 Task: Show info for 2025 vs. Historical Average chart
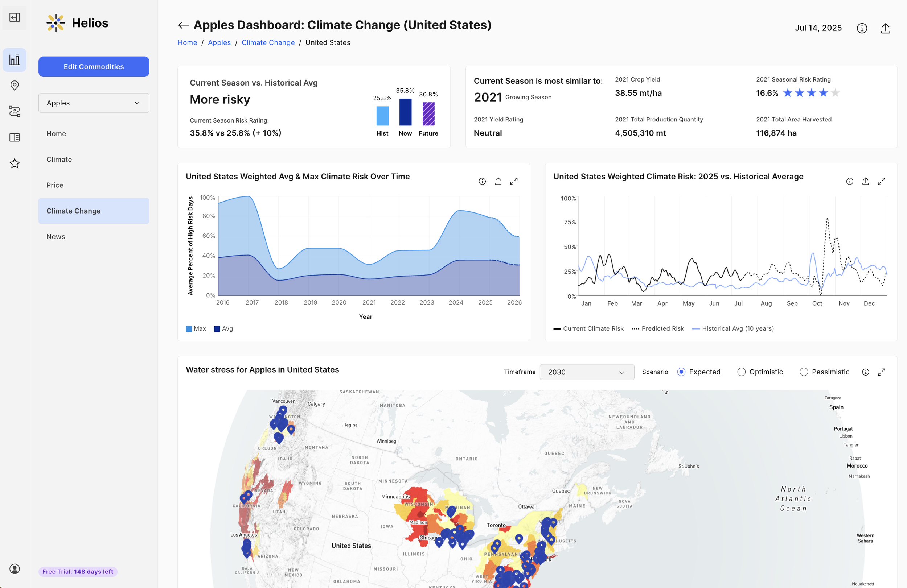(x=849, y=181)
